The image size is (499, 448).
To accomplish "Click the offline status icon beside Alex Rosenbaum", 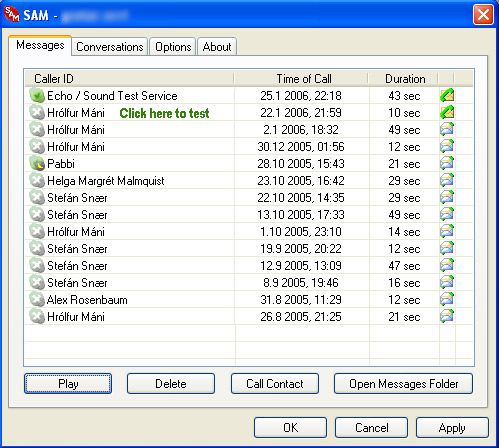I will [x=37, y=299].
